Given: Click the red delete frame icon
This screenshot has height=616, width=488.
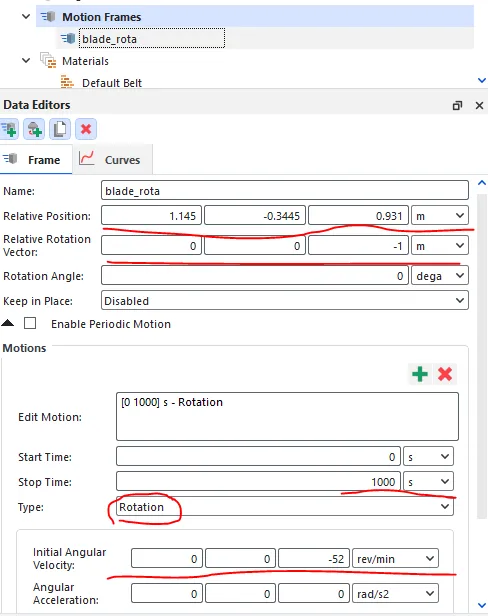Looking at the screenshot, I should [x=86, y=129].
